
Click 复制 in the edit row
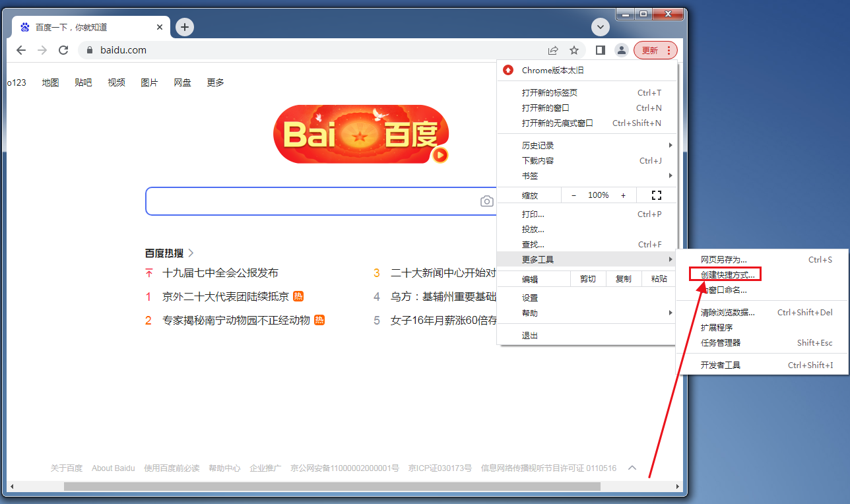623,279
